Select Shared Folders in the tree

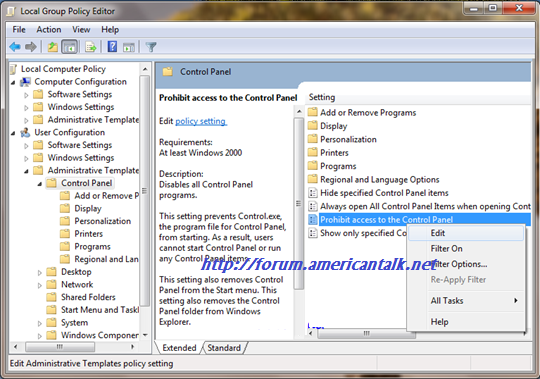coord(88,297)
